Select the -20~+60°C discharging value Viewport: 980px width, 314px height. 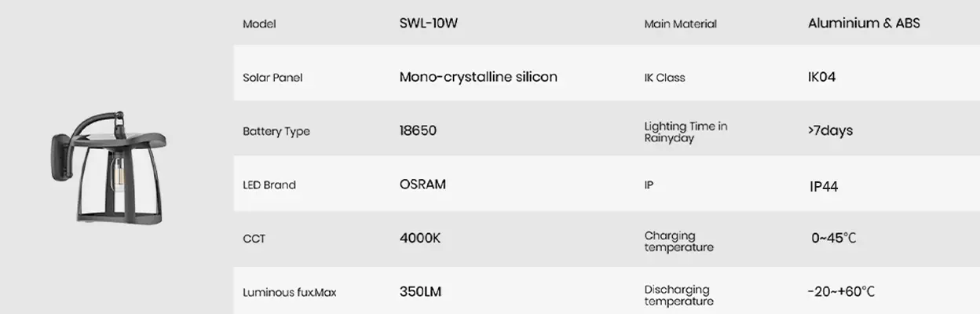(841, 292)
